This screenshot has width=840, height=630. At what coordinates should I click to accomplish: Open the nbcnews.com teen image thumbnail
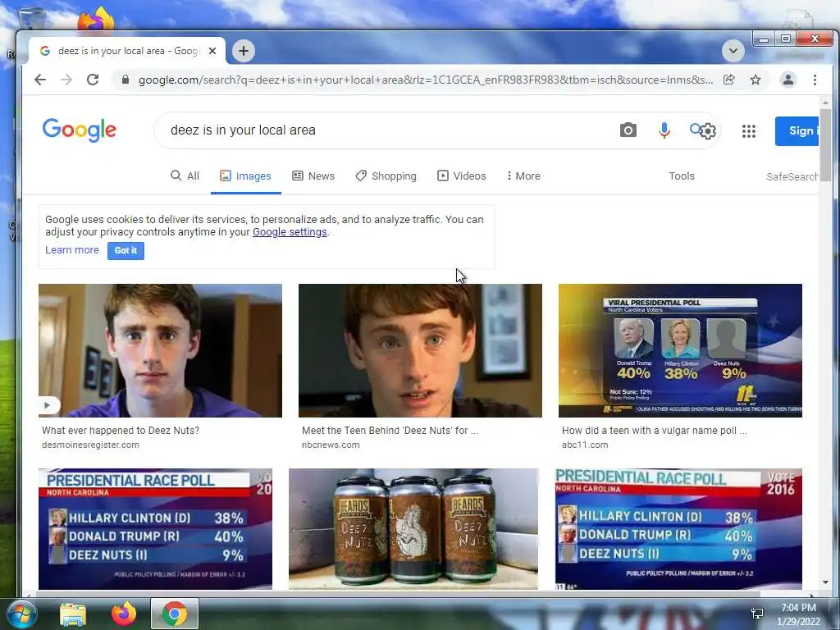pyautogui.click(x=420, y=350)
